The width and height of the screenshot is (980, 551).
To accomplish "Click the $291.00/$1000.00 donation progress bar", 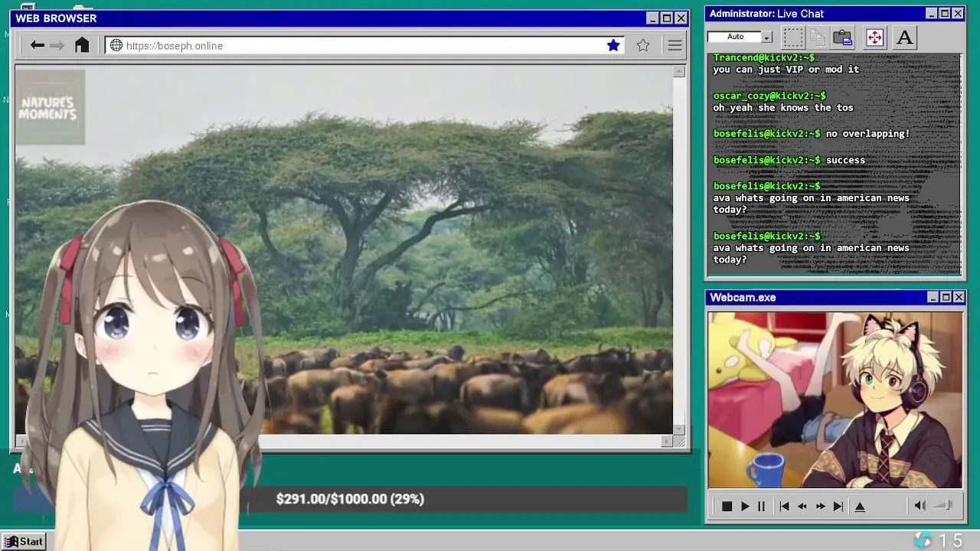I will click(350, 499).
